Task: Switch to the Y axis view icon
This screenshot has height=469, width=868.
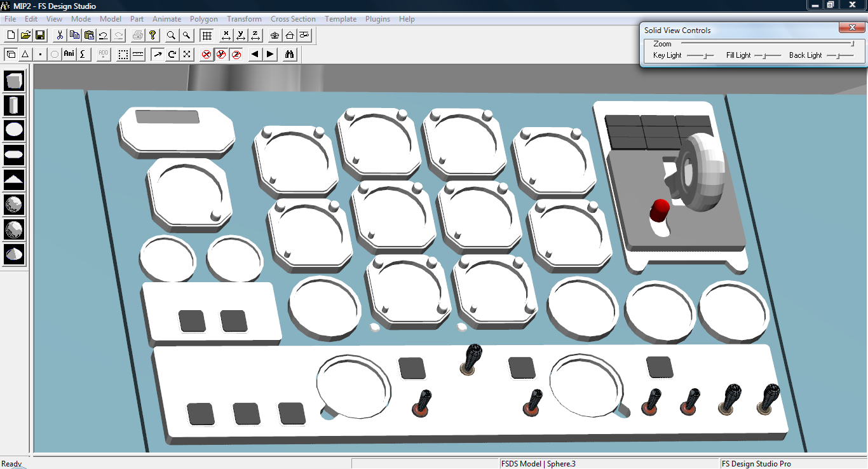Action: pyautogui.click(x=241, y=35)
